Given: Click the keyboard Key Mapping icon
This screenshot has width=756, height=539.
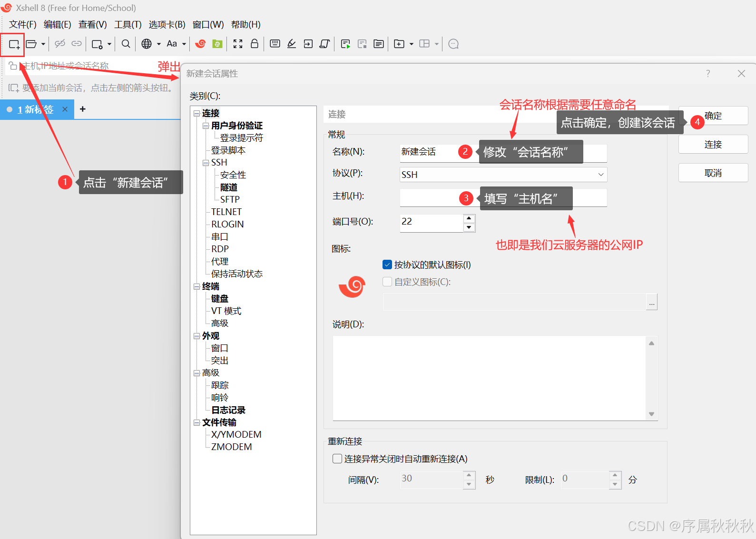Looking at the screenshot, I should click(x=275, y=44).
